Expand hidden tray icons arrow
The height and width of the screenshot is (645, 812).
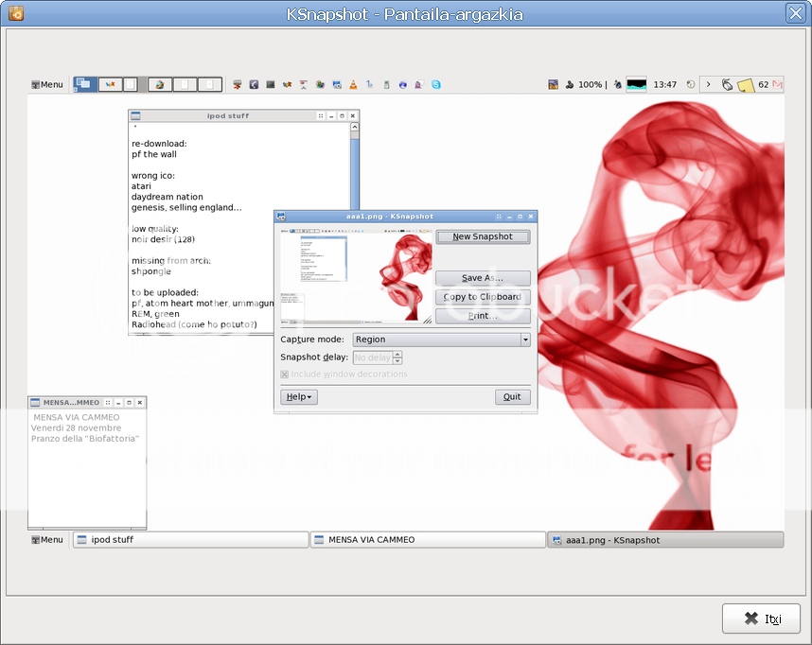click(x=709, y=85)
